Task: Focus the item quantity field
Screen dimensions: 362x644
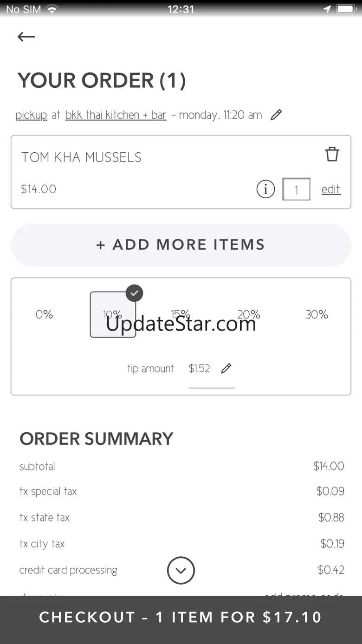Action: [x=296, y=189]
